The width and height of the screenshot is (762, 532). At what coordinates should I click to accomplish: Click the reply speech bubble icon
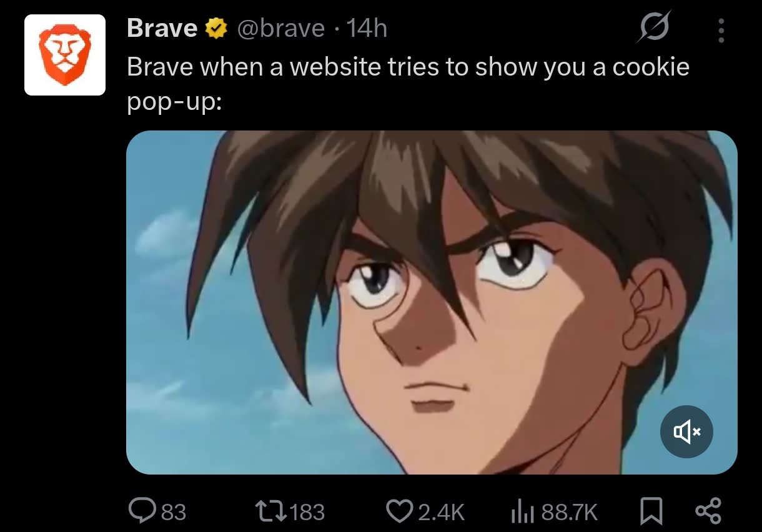point(142,511)
